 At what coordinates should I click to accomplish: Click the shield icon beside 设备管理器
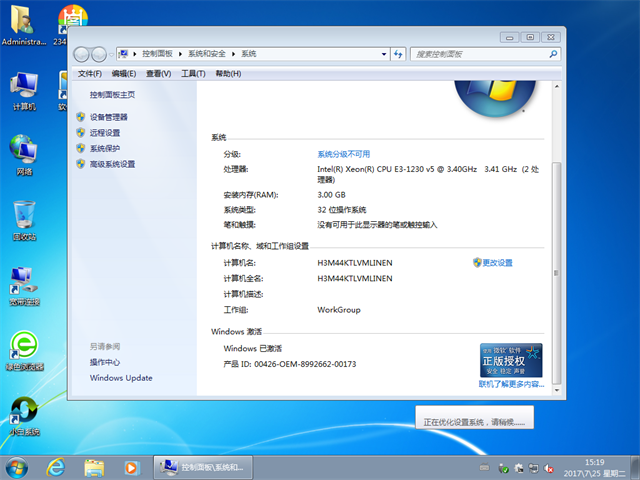[x=80, y=117]
